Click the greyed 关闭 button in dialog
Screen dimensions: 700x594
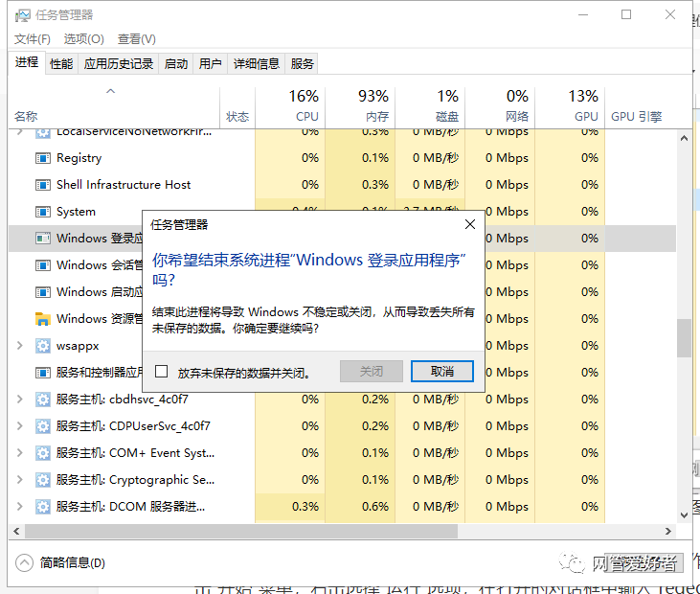(372, 371)
